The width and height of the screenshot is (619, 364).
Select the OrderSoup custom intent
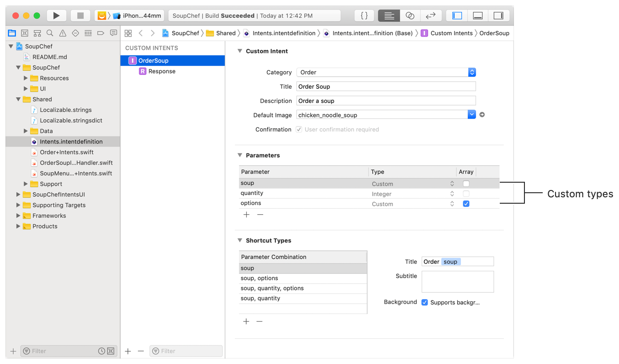coord(173,60)
